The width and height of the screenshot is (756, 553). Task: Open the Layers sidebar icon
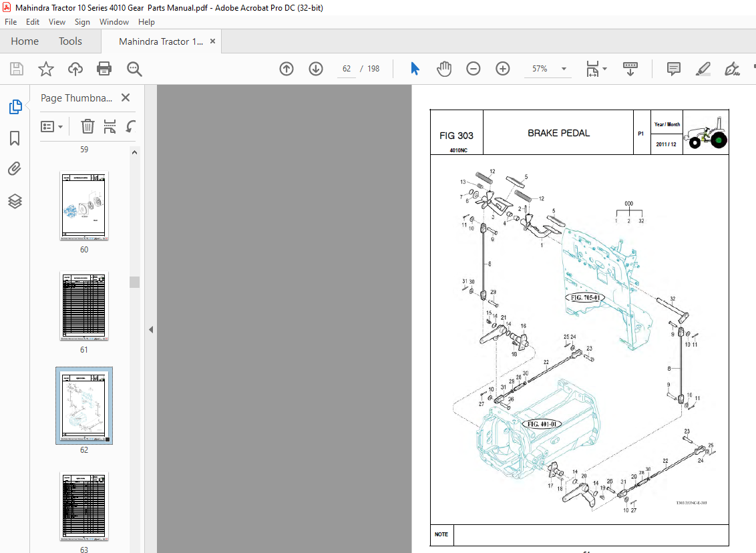[x=15, y=201]
